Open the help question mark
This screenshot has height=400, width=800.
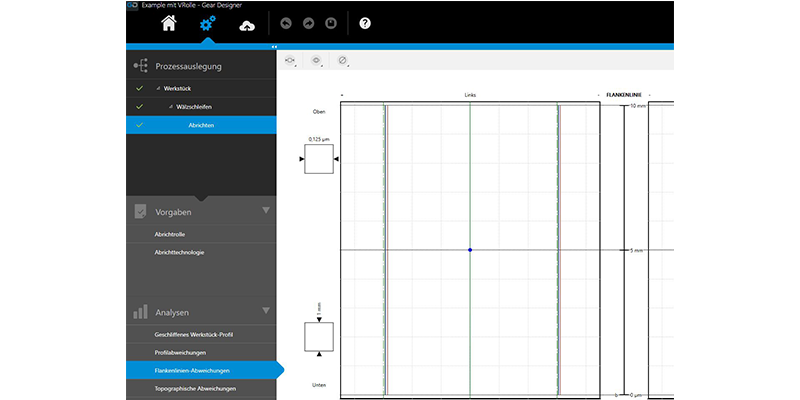pos(364,23)
